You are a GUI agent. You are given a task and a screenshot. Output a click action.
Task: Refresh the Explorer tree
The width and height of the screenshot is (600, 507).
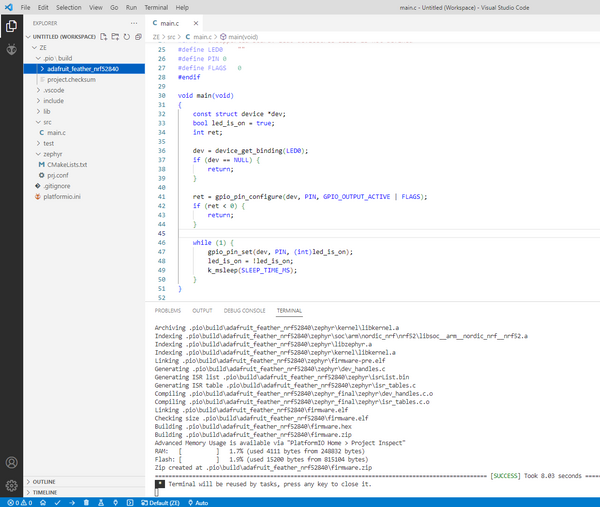127,37
